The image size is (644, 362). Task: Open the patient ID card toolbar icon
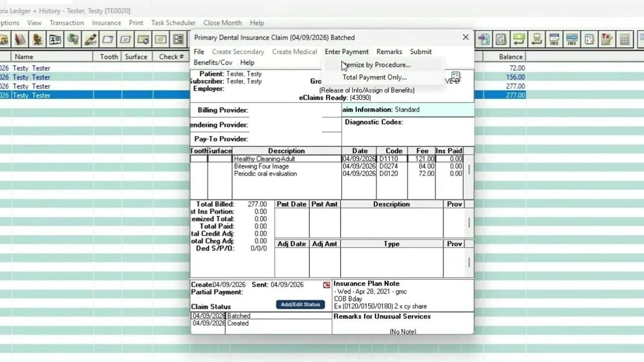pos(55,39)
